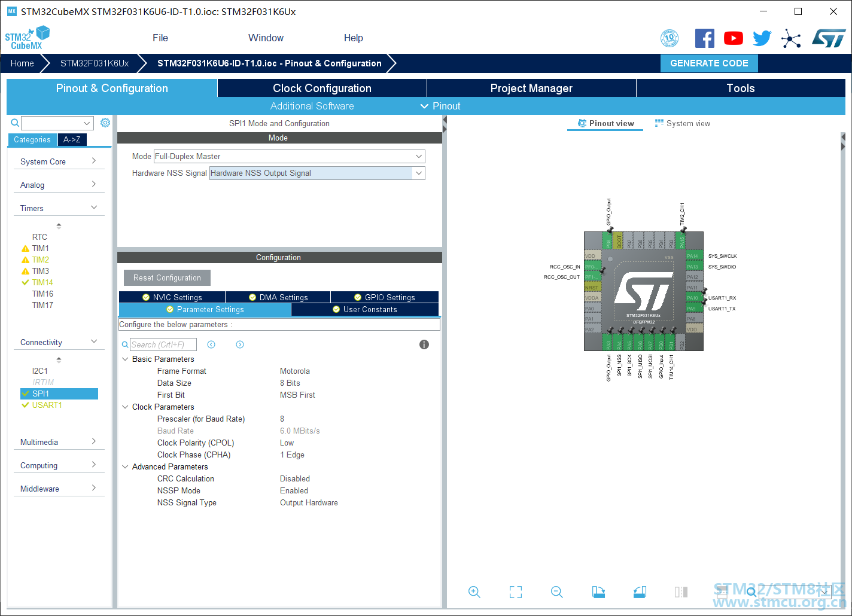This screenshot has height=616, width=852.
Task: Select the PA12 pin on the chip
Action: (694, 277)
